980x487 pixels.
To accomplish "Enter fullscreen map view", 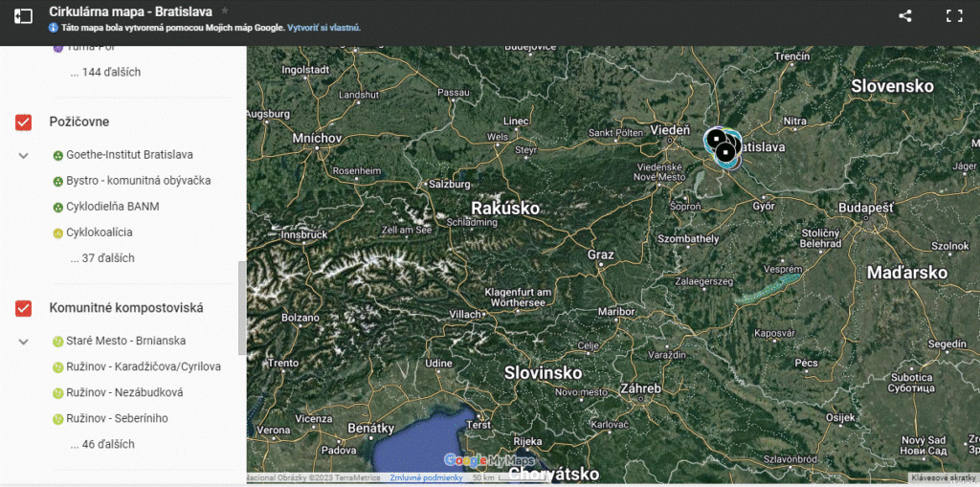I will 954,16.
